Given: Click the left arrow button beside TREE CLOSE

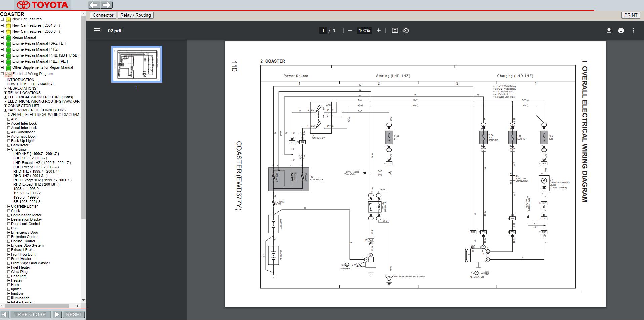Looking at the screenshot, I should 5,315.
